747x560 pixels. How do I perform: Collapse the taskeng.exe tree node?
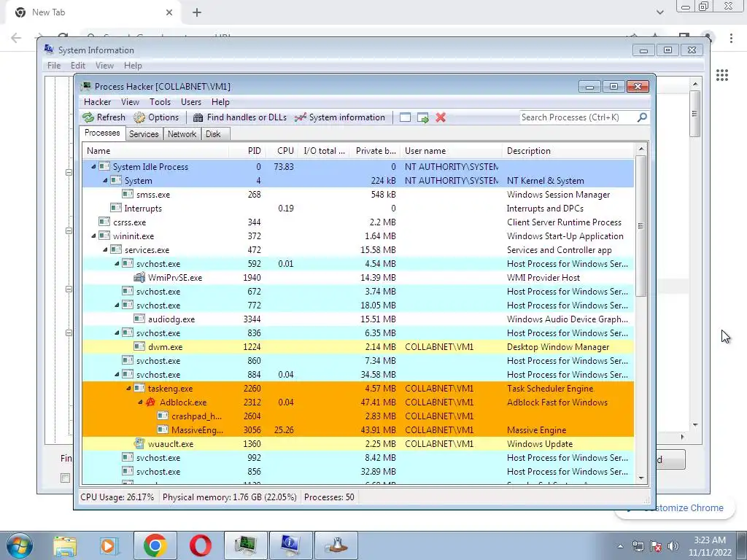pyautogui.click(x=128, y=388)
